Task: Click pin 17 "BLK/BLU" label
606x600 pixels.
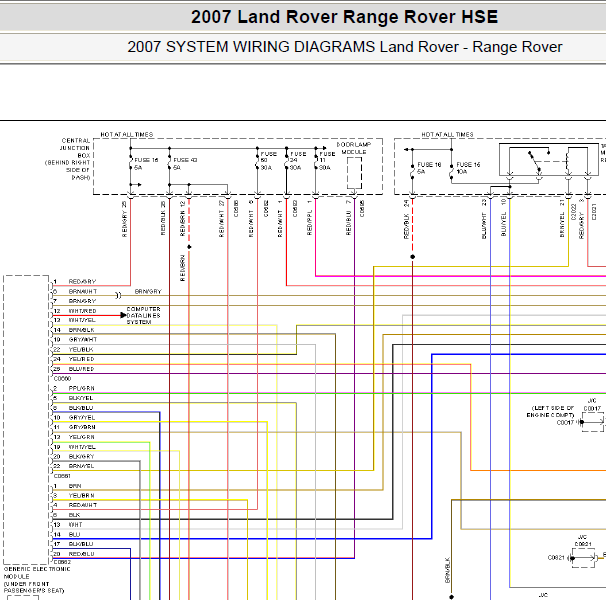Action: [81, 544]
